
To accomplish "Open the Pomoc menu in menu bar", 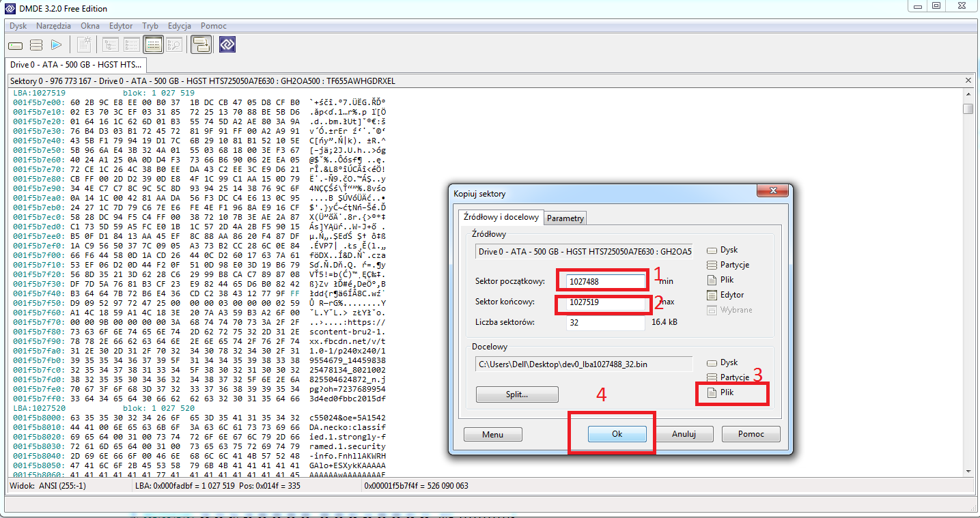I will (214, 26).
